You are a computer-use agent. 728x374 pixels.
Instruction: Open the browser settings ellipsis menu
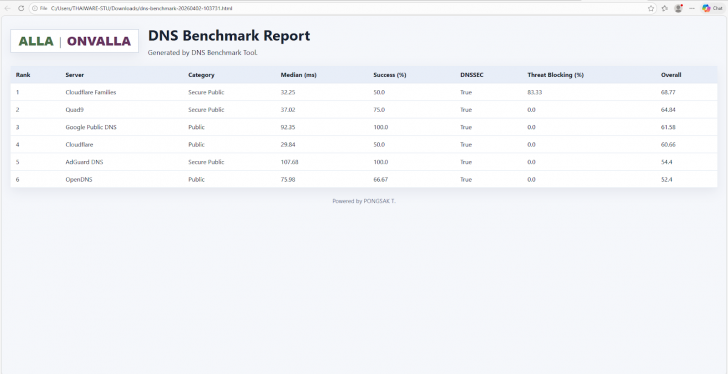692,8
